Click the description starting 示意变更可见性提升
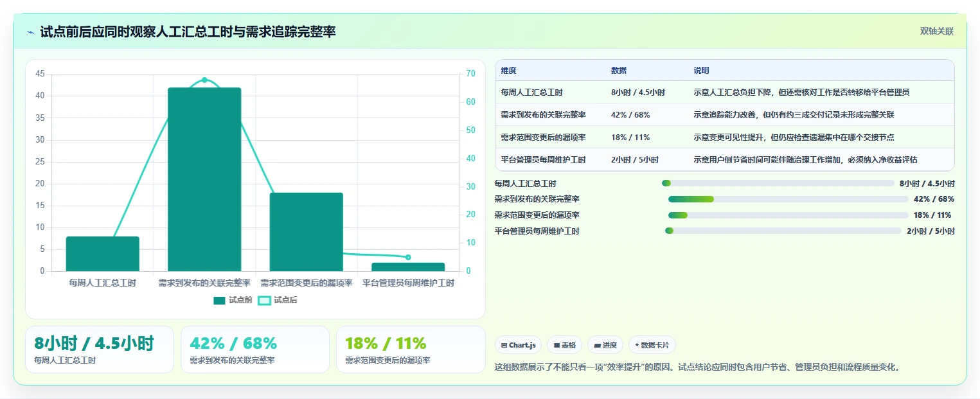The width and height of the screenshot is (980, 399). (x=794, y=137)
